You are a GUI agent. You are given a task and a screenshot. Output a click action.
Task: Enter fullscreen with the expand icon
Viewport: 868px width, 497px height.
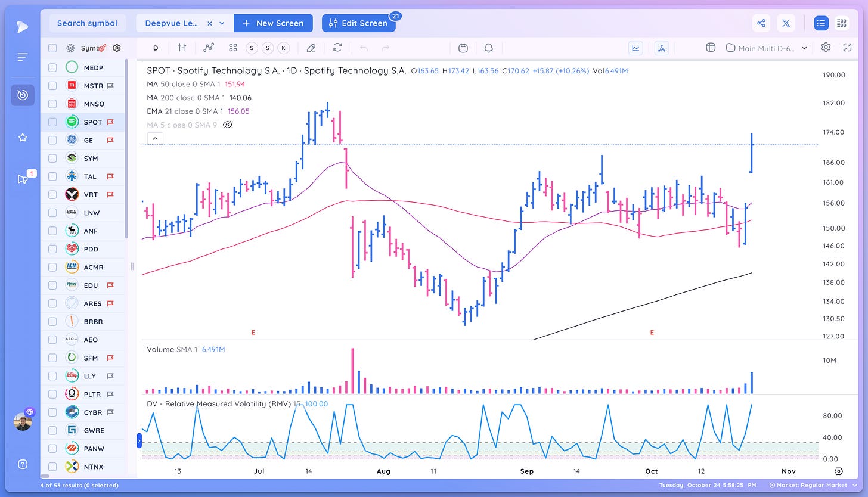(847, 47)
